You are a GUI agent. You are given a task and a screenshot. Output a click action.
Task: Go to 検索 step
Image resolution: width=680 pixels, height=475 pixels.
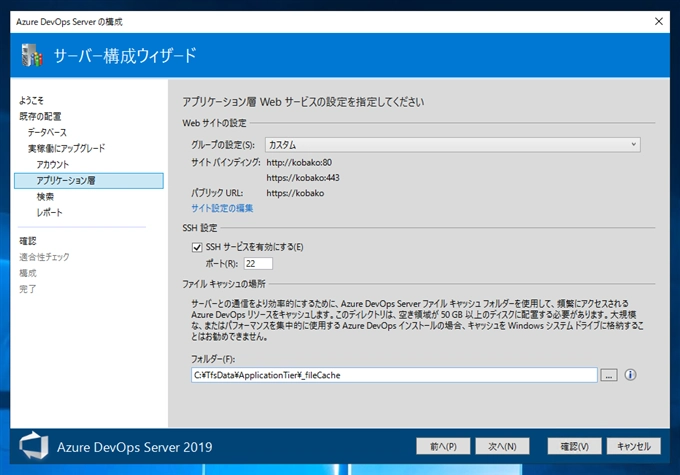pos(45,197)
